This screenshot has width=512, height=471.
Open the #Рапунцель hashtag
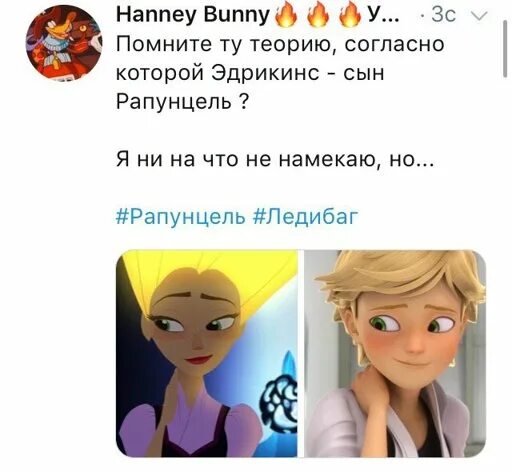click(181, 217)
